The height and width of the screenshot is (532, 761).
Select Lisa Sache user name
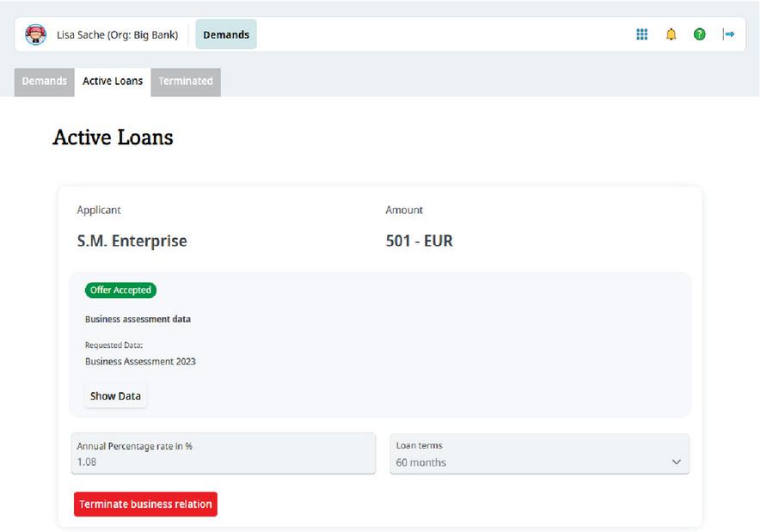(x=117, y=35)
